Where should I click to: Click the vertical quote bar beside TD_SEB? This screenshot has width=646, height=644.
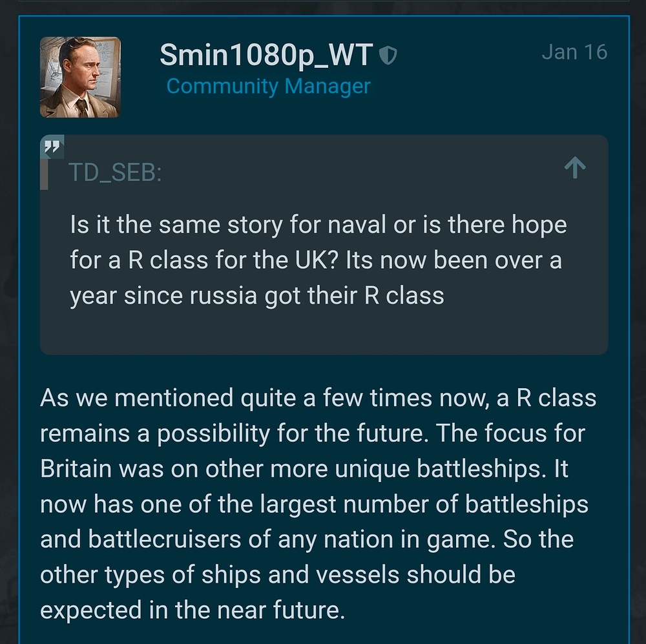tap(45, 173)
